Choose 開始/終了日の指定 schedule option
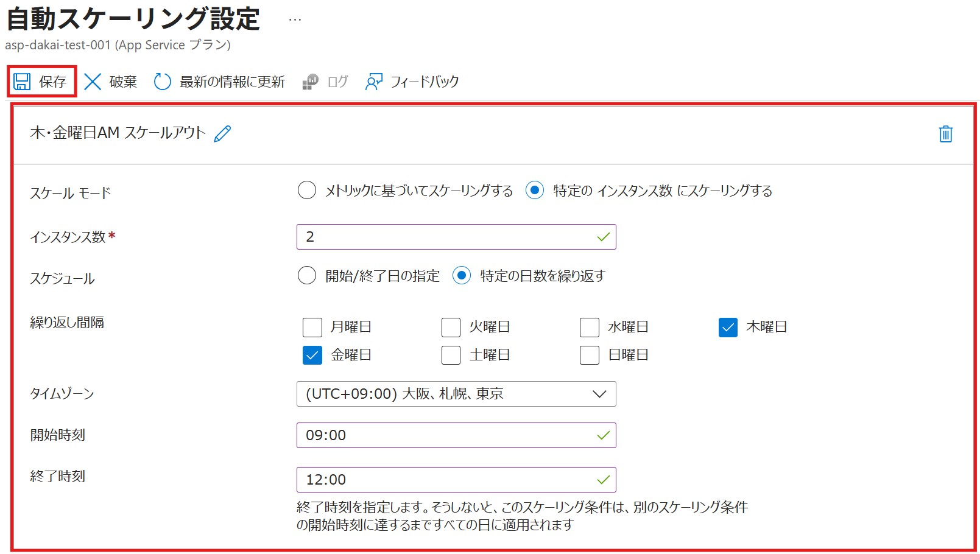The height and width of the screenshot is (554, 980). [307, 276]
